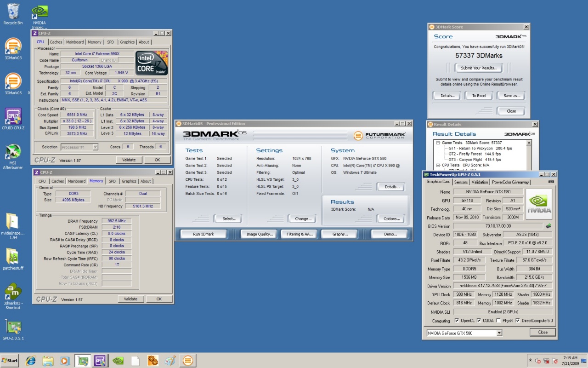The width and height of the screenshot is (588, 368).
Task: Collapse the Game Tests tree node
Action: point(438,143)
